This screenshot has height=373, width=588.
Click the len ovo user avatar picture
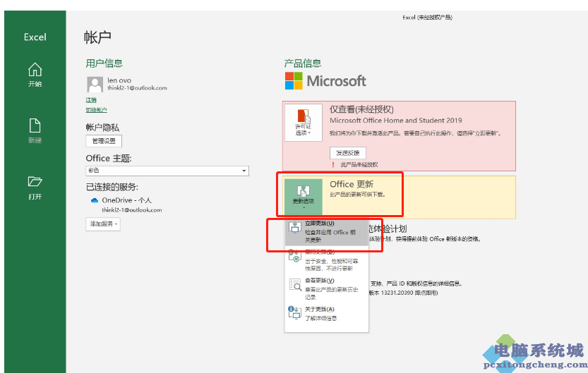(x=95, y=85)
